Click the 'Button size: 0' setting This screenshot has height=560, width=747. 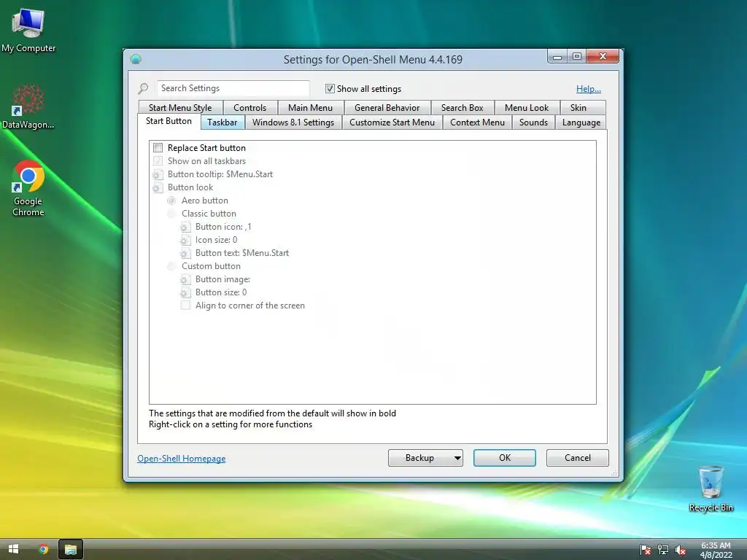pos(221,292)
